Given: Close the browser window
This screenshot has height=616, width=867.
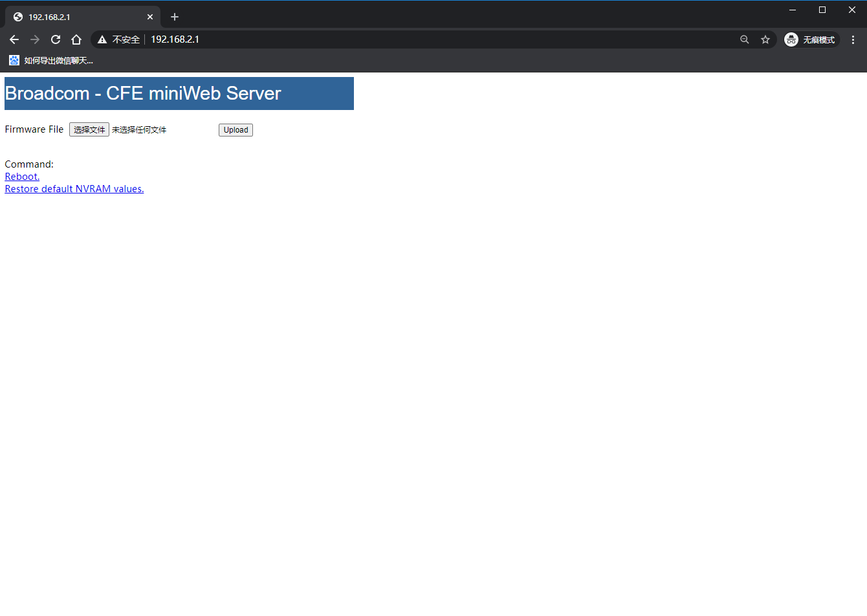Looking at the screenshot, I should 852,10.
